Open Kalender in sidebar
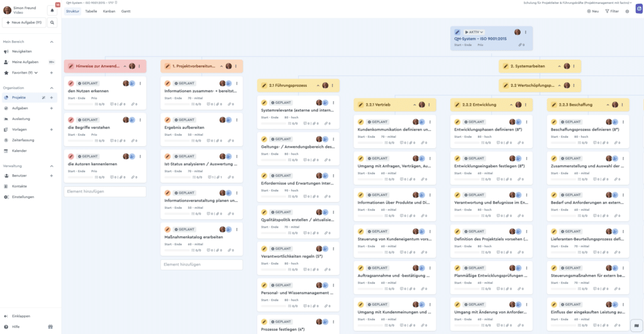Viewport: 644px width, 334px height. point(19,151)
